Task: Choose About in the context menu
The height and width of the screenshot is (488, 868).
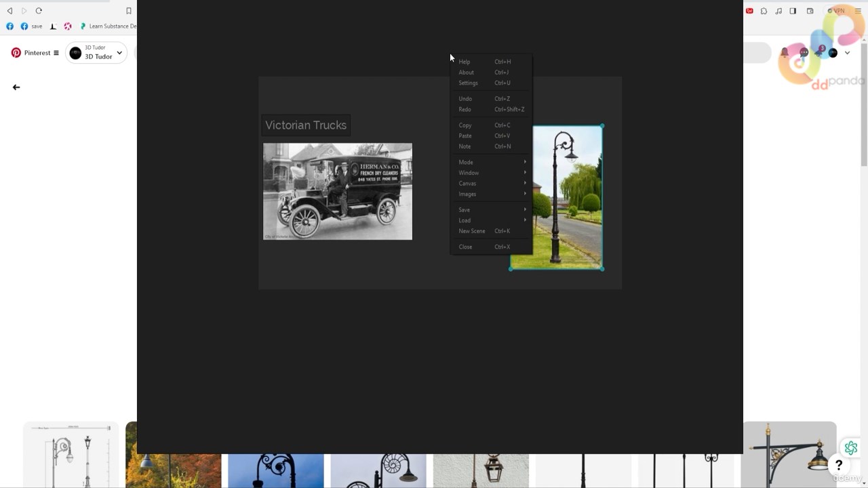Action: pos(492,73)
